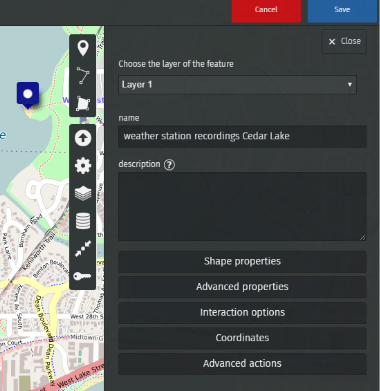This screenshot has width=380, height=391.
Task: Click the blue marker on the map
Action: pyautogui.click(x=28, y=95)
